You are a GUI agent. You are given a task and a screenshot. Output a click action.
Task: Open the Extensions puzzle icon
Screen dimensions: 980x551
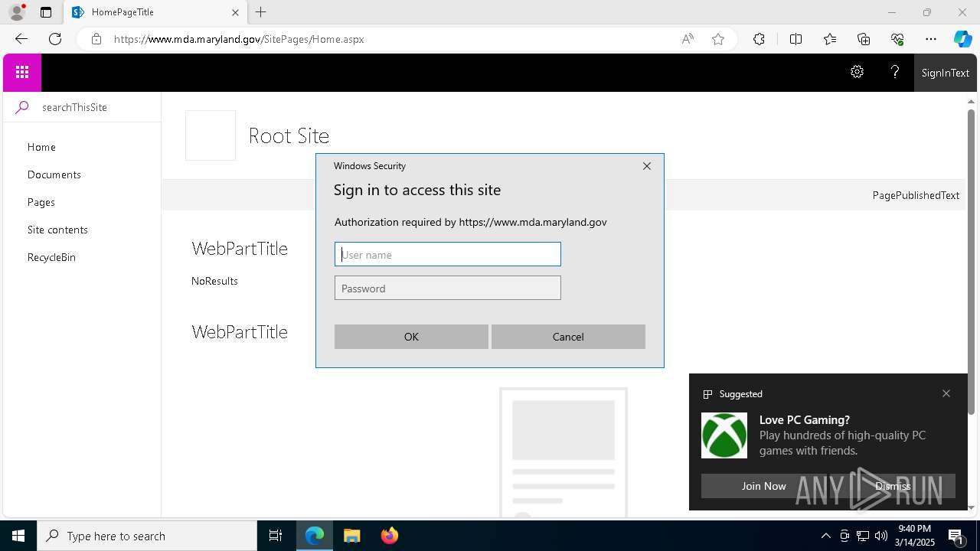[x=759, y=39]
